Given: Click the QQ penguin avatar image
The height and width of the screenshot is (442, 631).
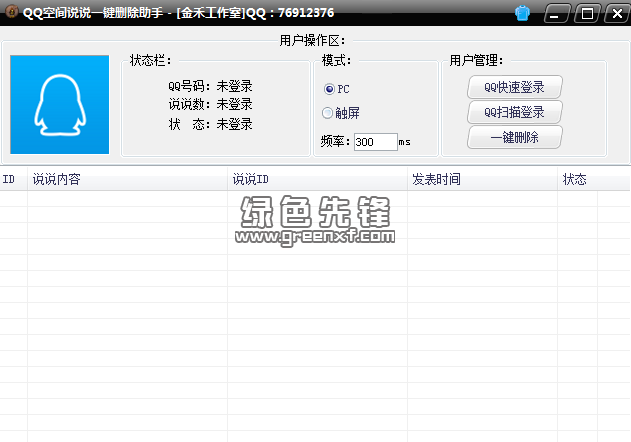Looking at the screenshot, I should [x=60, y=105].
